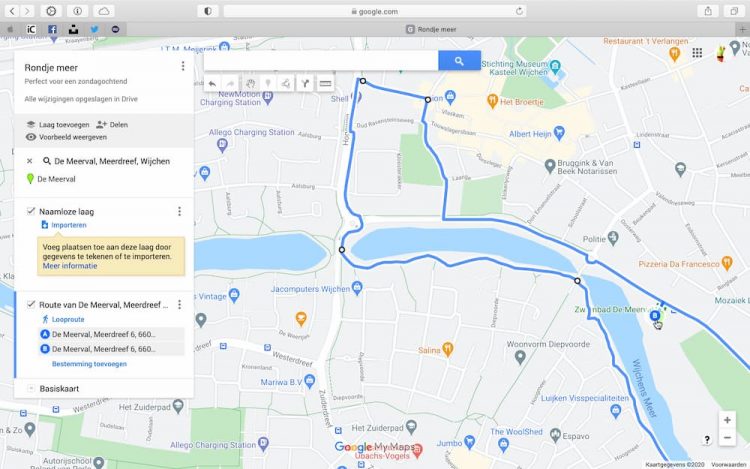Open Naamloze laag layer options menu
750x469 pixels.
(179, 211)
